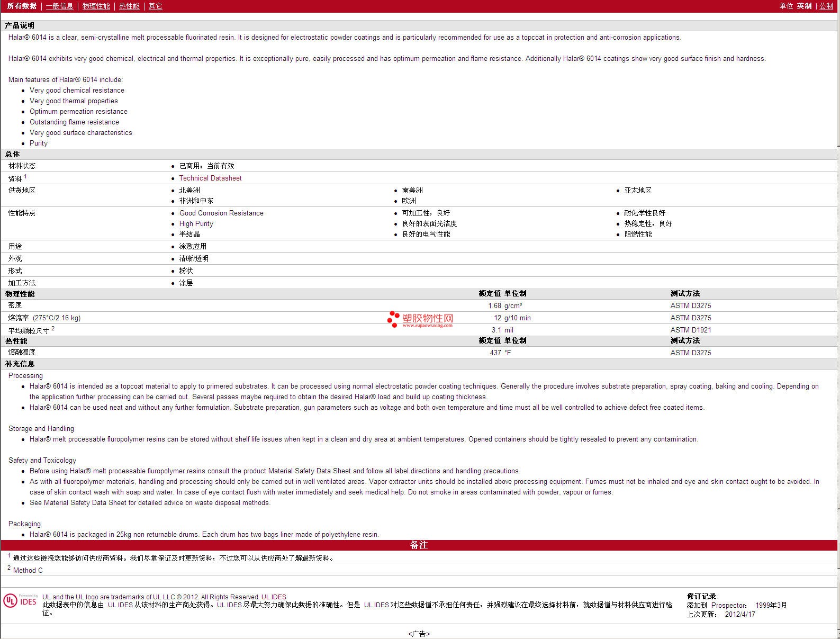The image size is (840, 639).
Task: Click the Purity bullet in main features
Action: point(39,143)
